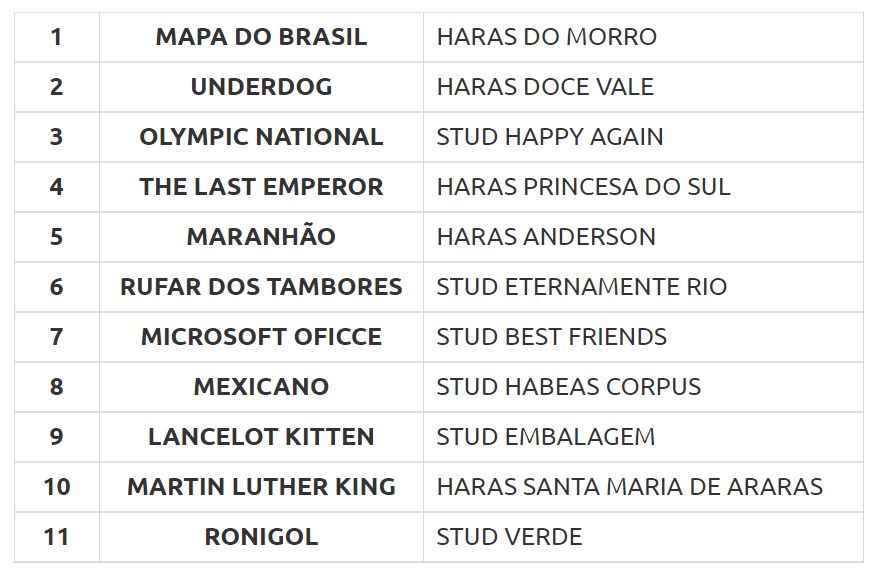Click MARTIN LUTHER KING cell
Screen dimensions: 878x571
pyautogui.click(x=261, y=486)
